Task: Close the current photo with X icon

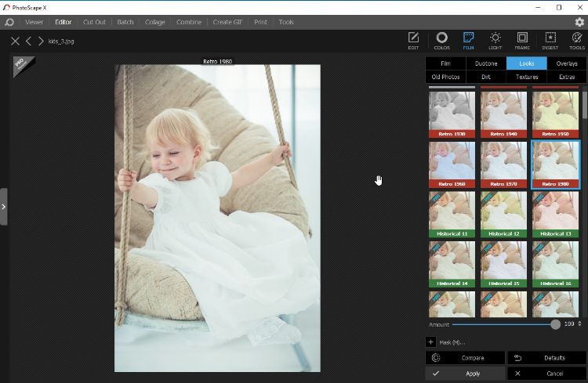Action: (x=15, y=41)
